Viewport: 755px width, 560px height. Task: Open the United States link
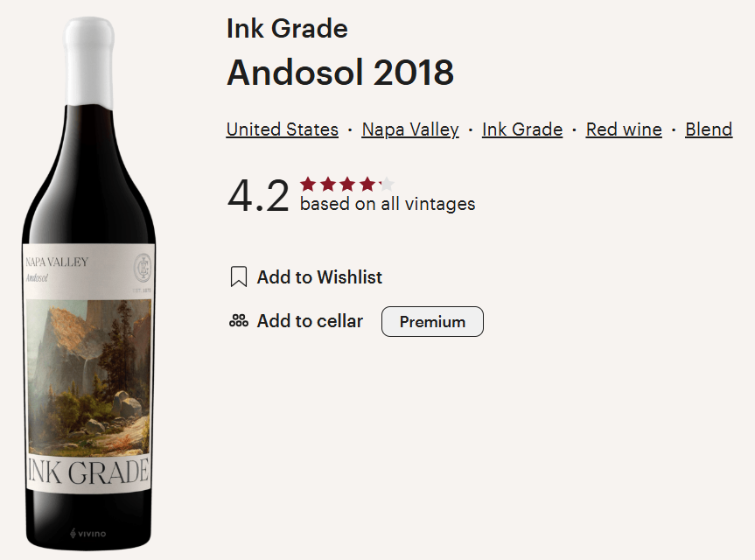pos(282,129)
